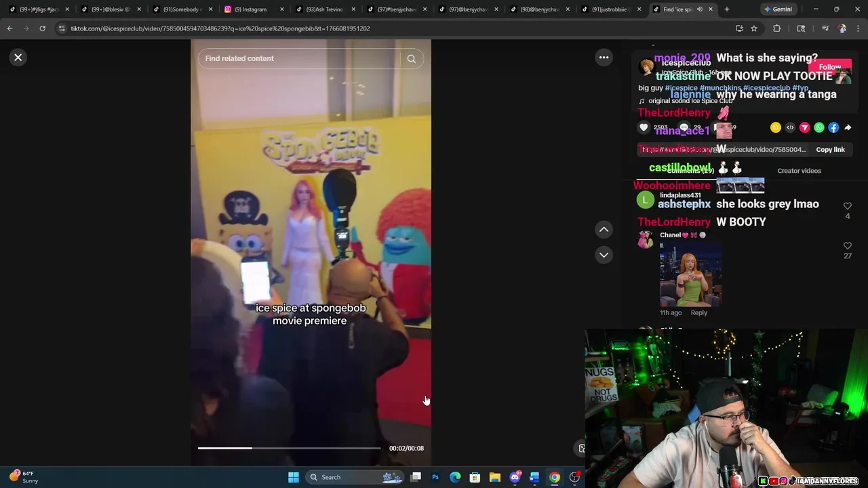Switch to the justrobbiie browser tab
The width and height of the screenshot is (868, 488).
(612, 9)
